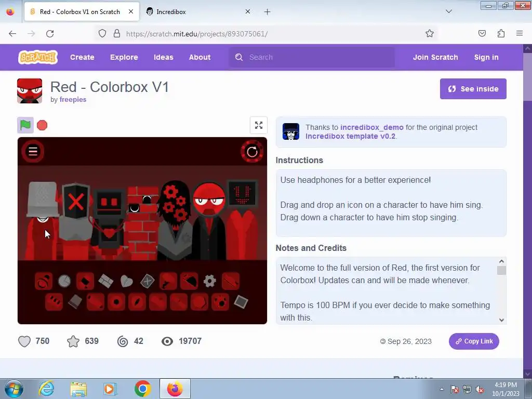
Task: View remixes via the spiral icon
Action: [x=123, y=341]
